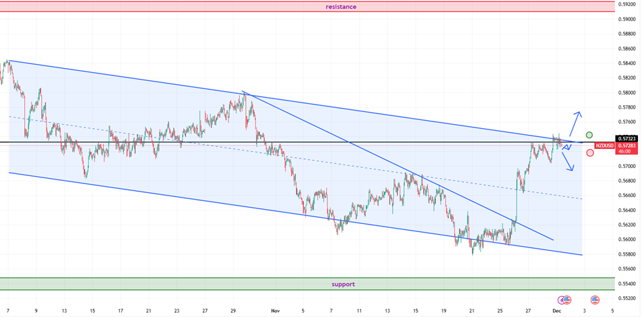Select the red circle marker right of price
Image resolution: width=644 pixels, height=317 pixels.
pos(590,153)
